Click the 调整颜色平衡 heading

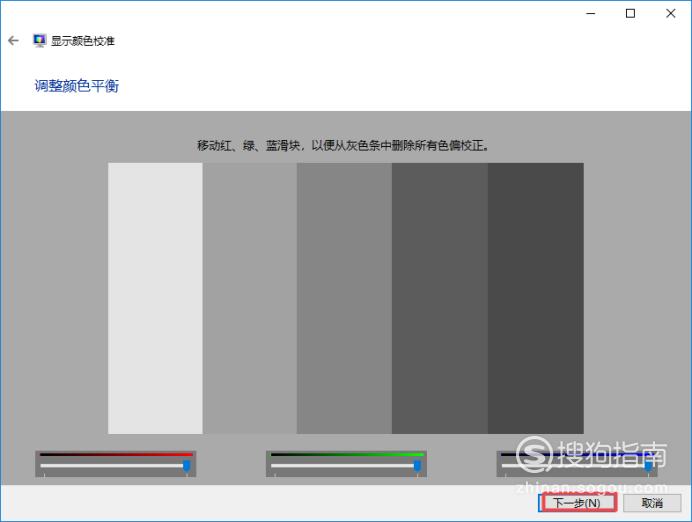[x=77, y=86]
